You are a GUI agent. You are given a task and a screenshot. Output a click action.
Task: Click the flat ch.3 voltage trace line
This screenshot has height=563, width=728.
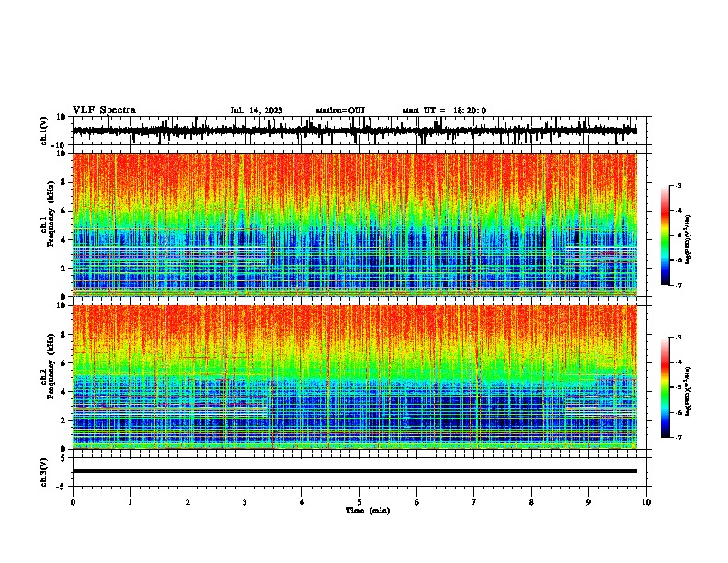pos(354,471)
